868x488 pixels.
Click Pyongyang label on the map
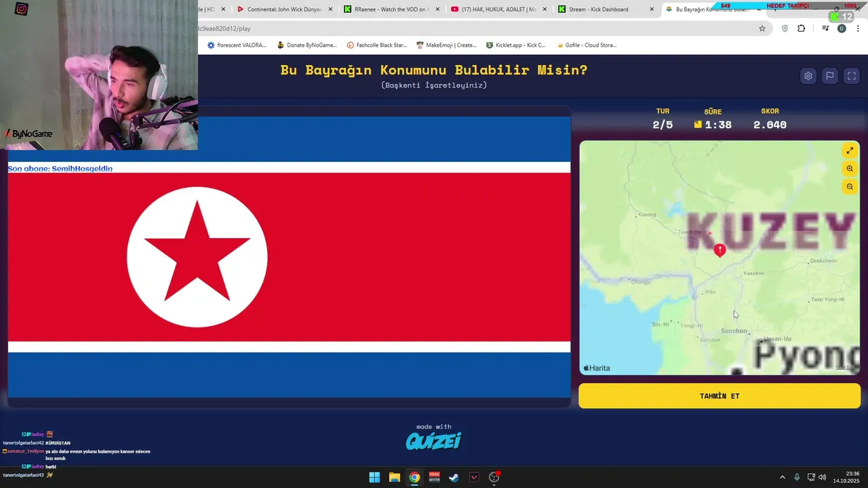807,355
